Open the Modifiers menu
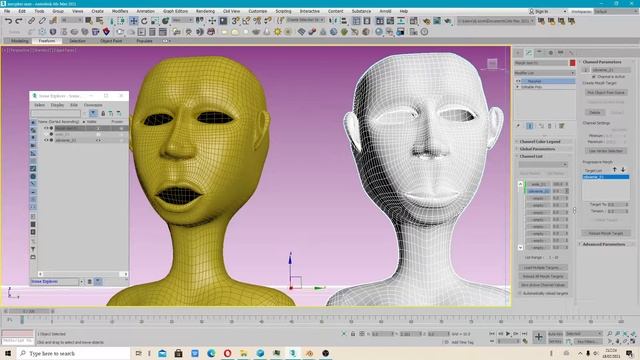Screen dimensions: 640x360 [x=120, y=11]
